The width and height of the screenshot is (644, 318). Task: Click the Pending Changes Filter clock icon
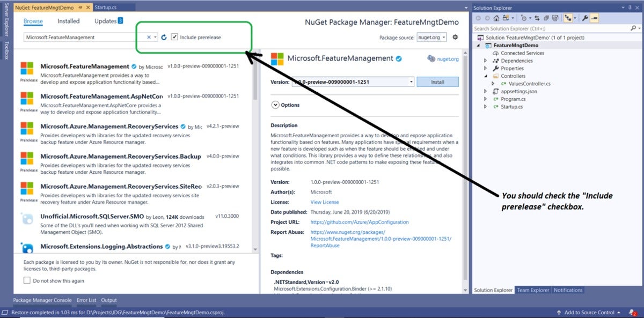[523, 18]
